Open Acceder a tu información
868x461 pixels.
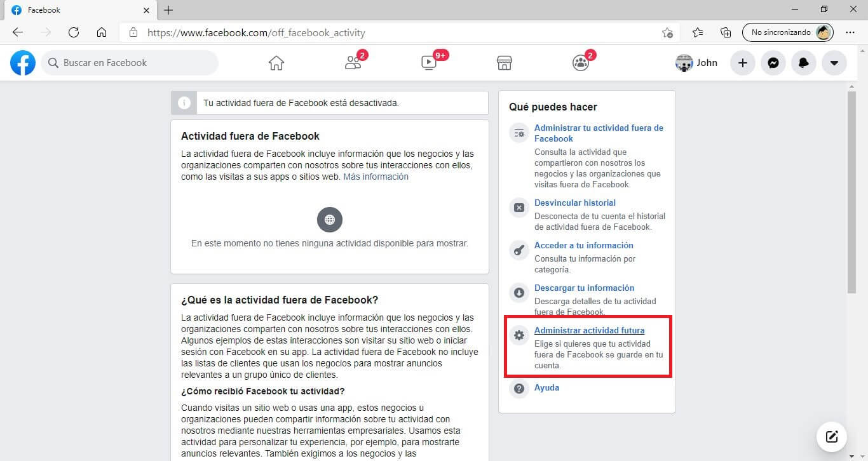pyautogui.click(x=584, y=245)
